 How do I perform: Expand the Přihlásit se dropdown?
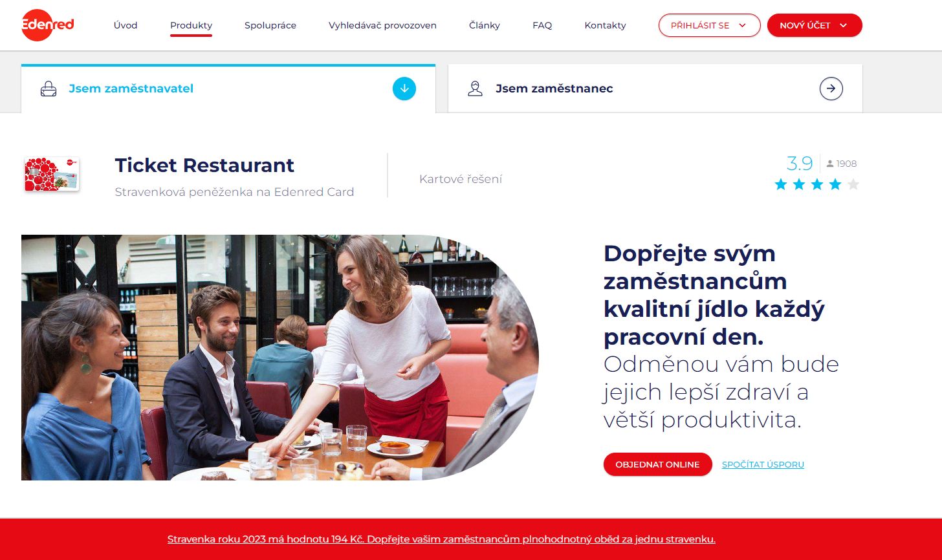coord(710,25)
